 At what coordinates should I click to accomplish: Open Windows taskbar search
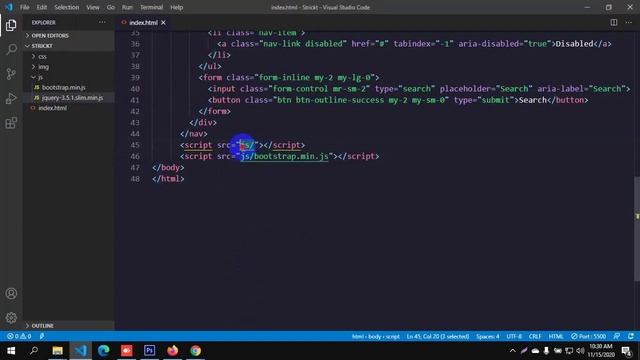click(x=34, y=351)
